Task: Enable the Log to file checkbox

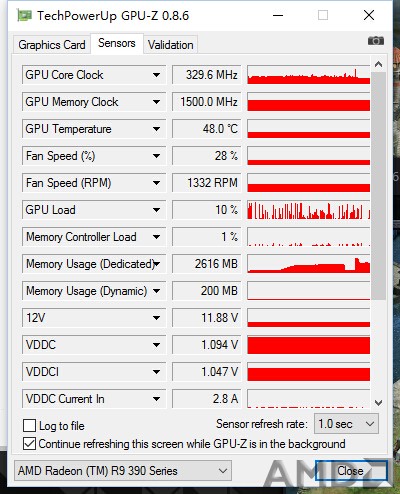Action: pos(29,426)
